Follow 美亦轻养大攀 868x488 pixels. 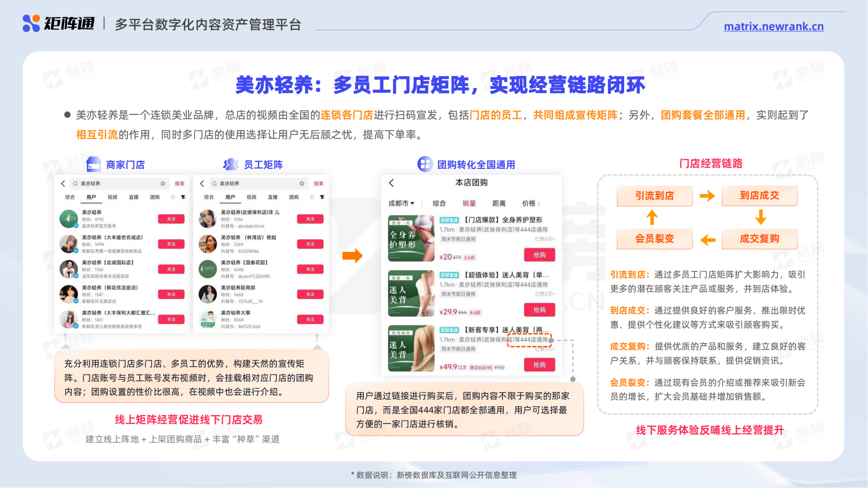310,319
